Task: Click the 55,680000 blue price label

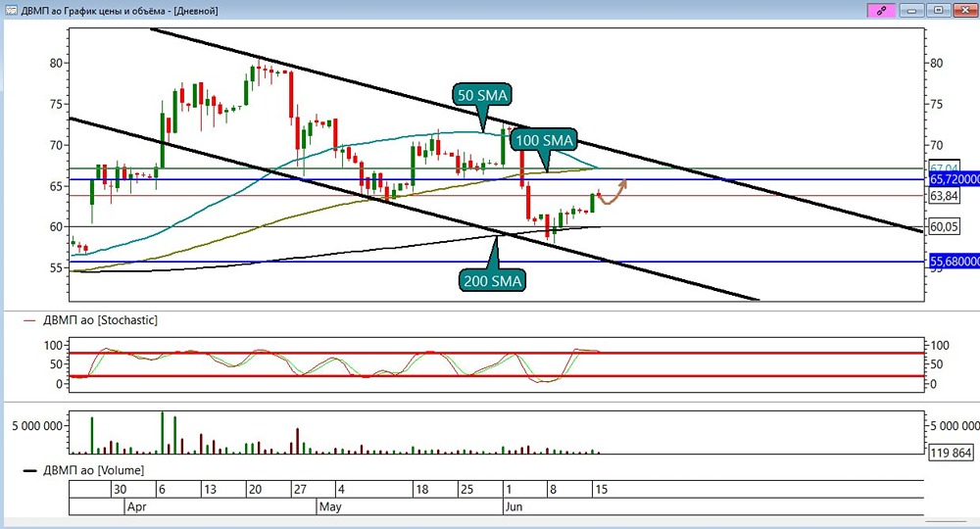Action: tap(955, 261)
